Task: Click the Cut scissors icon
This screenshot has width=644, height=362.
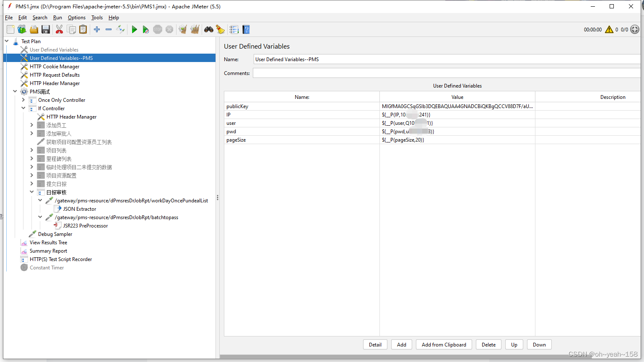Action: (x=59, y=29)
